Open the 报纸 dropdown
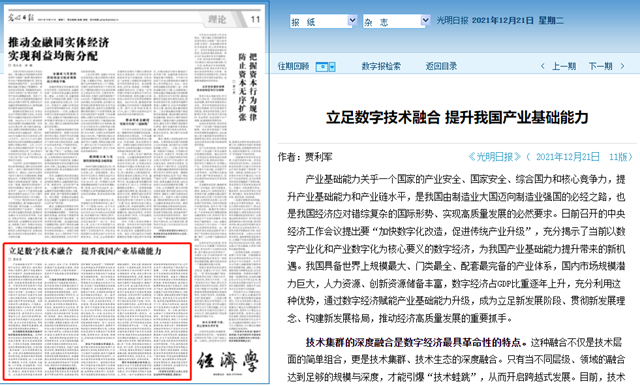The width and height of the screenshot is (640, 386). pos(323,21)
